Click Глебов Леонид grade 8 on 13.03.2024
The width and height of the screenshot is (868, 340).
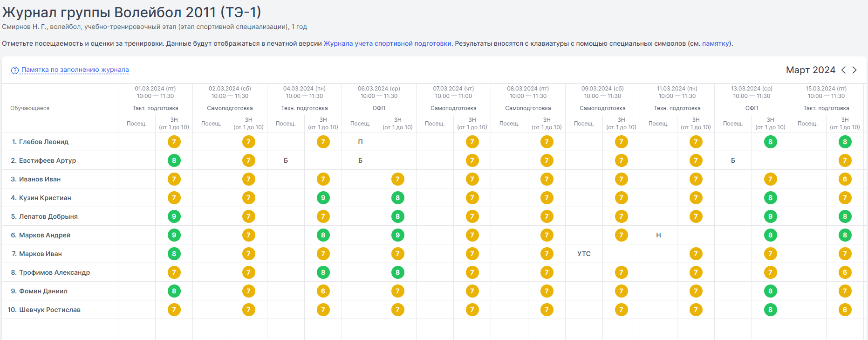tap(771, 142)
